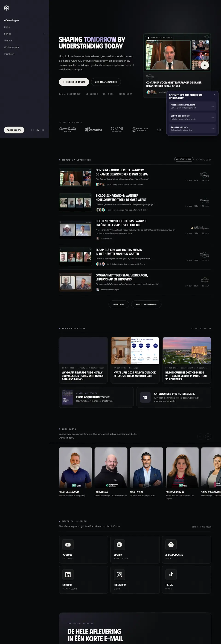Viewport: 221px width, 644px height.
Task: Open Container voor herstel episode thumbnail
Action: pyautogui.click(x=75, y=177)
